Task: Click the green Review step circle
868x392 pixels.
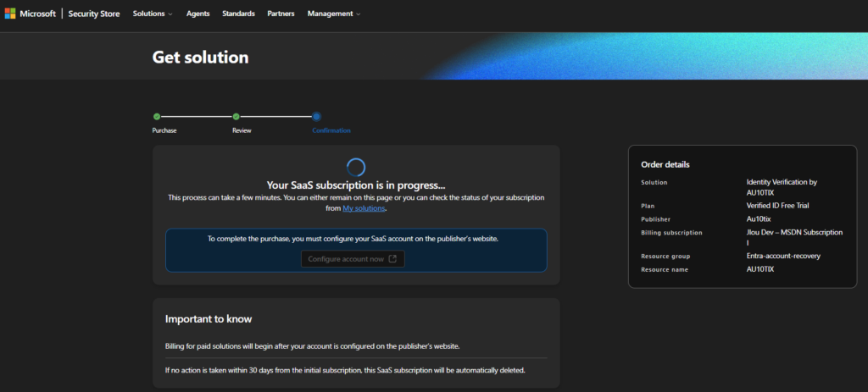Action: 236,116
